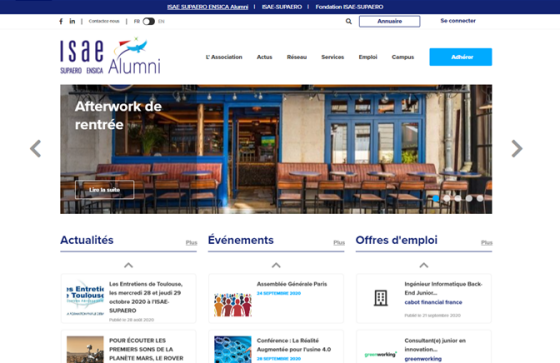Open the Facebook page icon

tap(61, 21)
